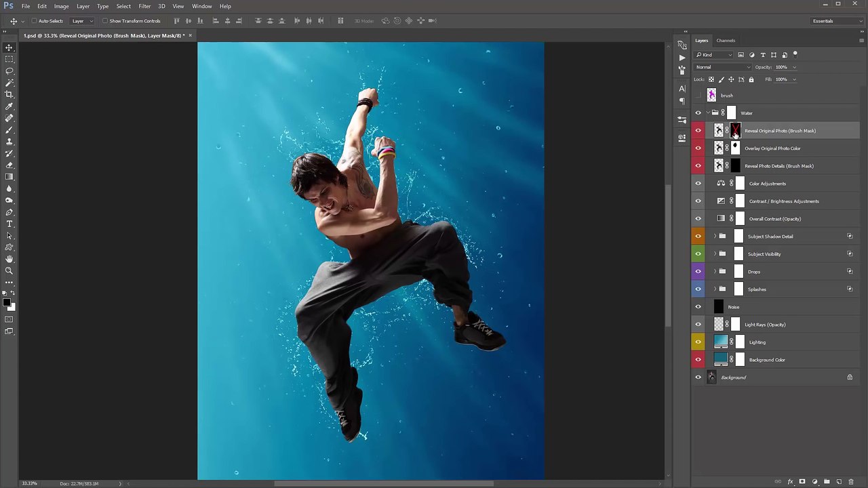The width and height of the screenshot is (868, 488).
Task: Select the Lasso tool
Action: click(x=9, y=70)
